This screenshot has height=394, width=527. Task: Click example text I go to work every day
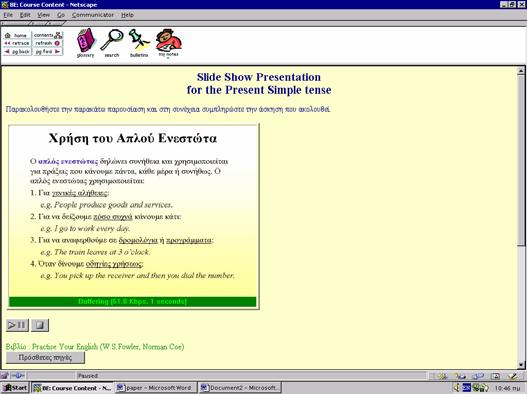92,229
